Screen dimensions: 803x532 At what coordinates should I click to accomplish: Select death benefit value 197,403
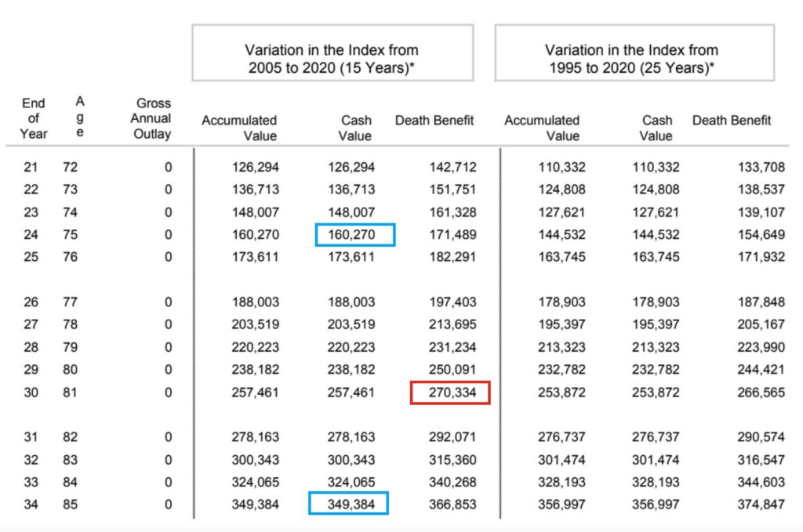452,302
